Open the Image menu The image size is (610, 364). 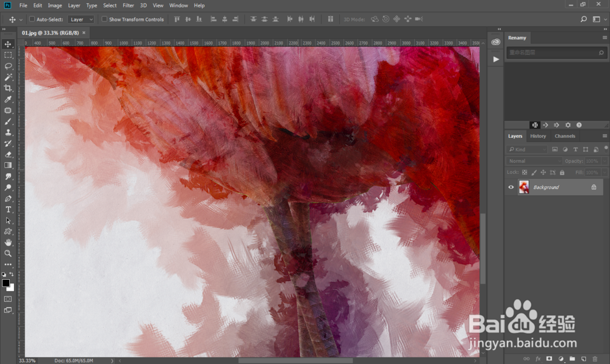click(x=55, y=5)
